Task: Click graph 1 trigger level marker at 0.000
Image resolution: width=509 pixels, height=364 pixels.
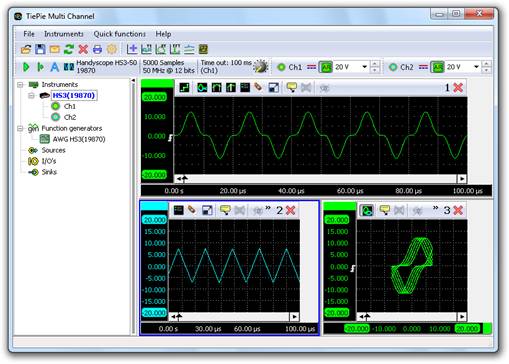Action: pos(171,137)
